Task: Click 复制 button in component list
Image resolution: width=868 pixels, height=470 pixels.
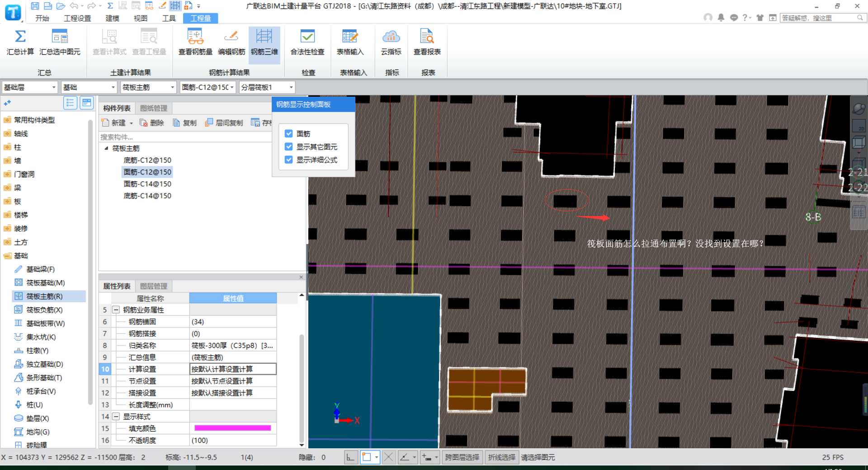Action: point(185,123)
